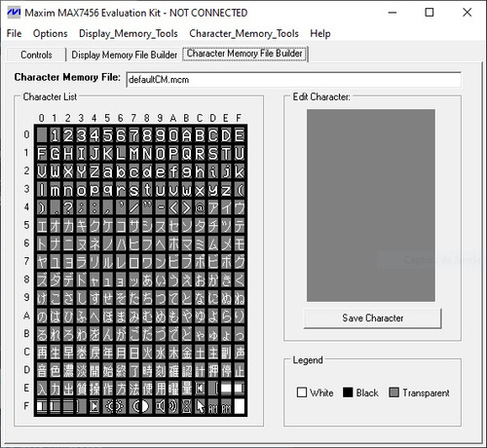The width and height of the screenshot is (487, 448).
Task: Pick the blank first character cell in row 0
Action: [x=42, y=135]
